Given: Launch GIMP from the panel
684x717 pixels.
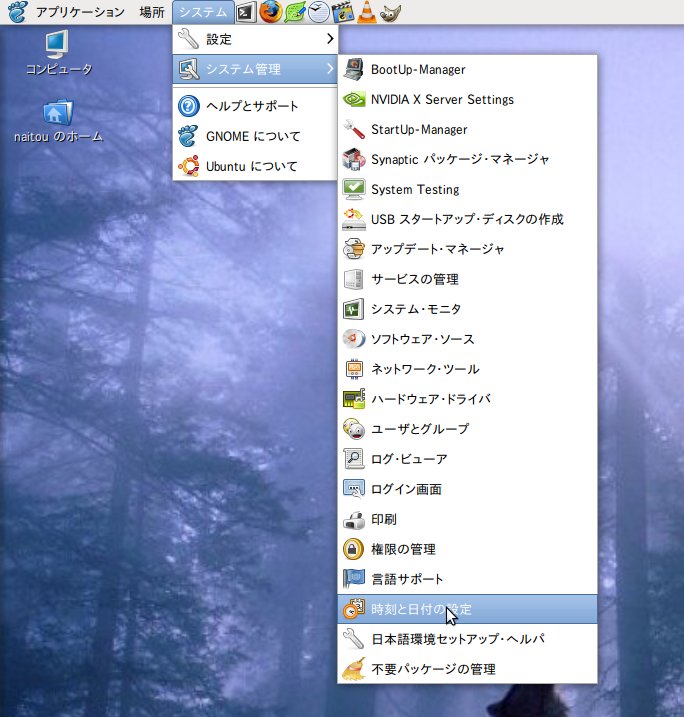Looking at the screenshot, I should tap(390, 12).
